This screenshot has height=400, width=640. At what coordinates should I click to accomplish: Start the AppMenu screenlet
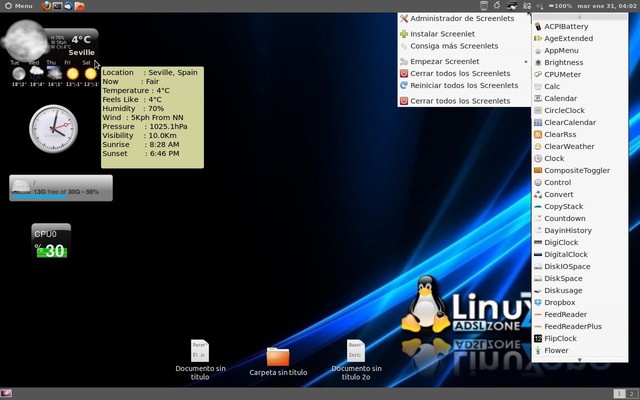click(580, 51)
